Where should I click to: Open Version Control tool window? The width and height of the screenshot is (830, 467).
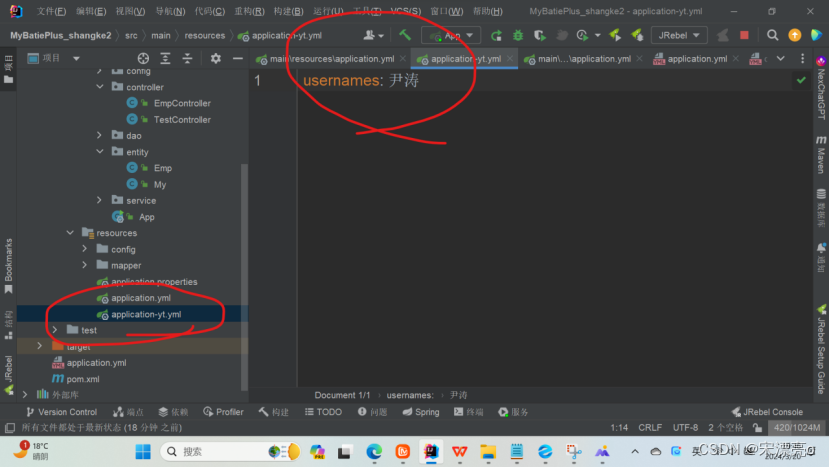[60, 412]
